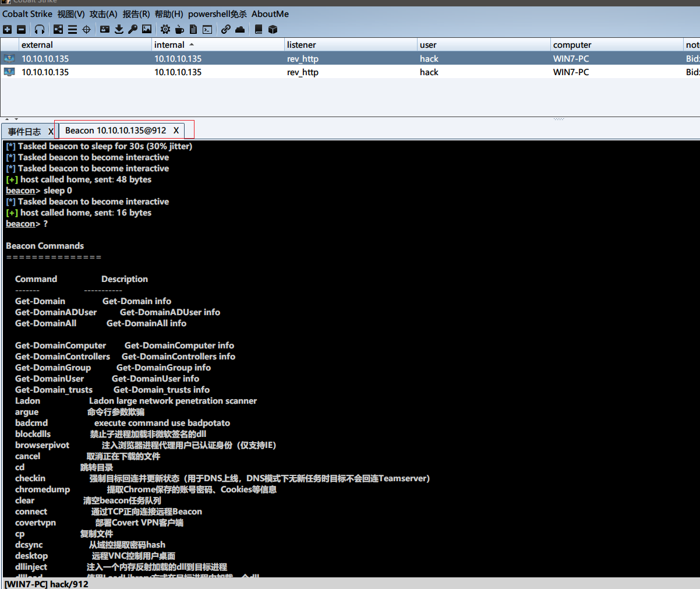
Task: Click the cube About icon in toolbar
Action: click(273, 29)
